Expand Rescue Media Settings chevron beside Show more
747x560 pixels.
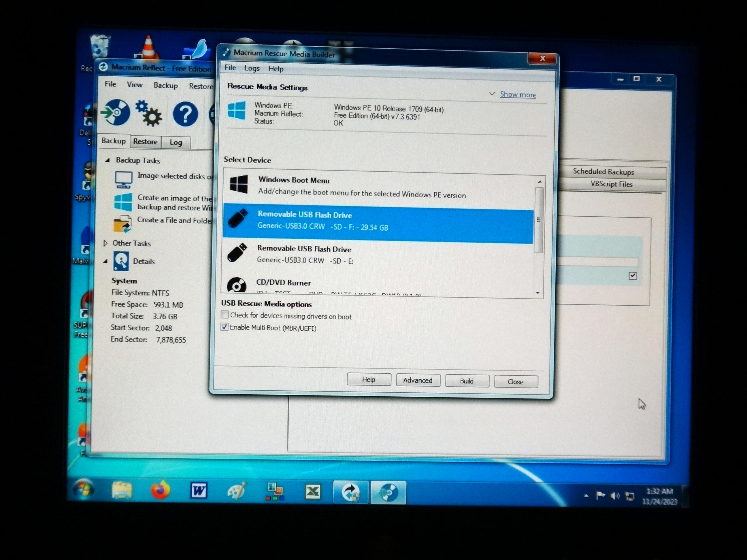(492, 94)
